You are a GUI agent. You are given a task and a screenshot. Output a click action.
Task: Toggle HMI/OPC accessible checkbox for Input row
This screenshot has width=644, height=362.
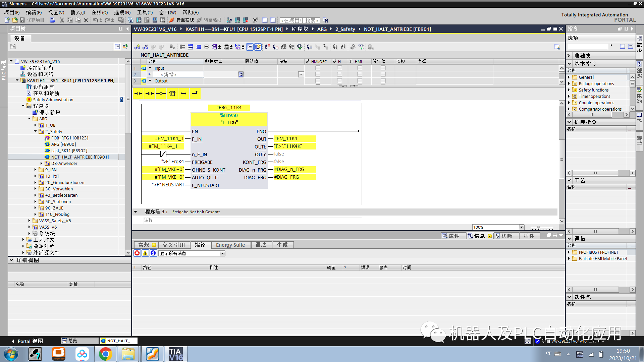click(x=318, y=68)
